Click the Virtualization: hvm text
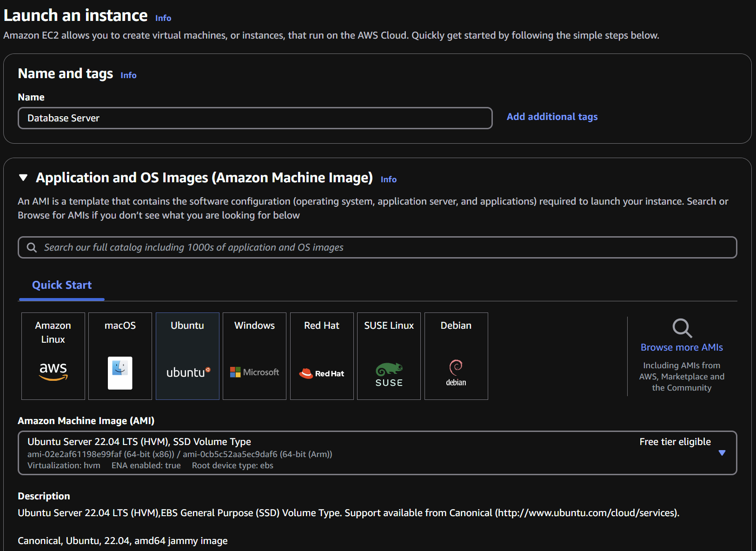The width and height of the screenshot is (756, 551). click(64, 465)
